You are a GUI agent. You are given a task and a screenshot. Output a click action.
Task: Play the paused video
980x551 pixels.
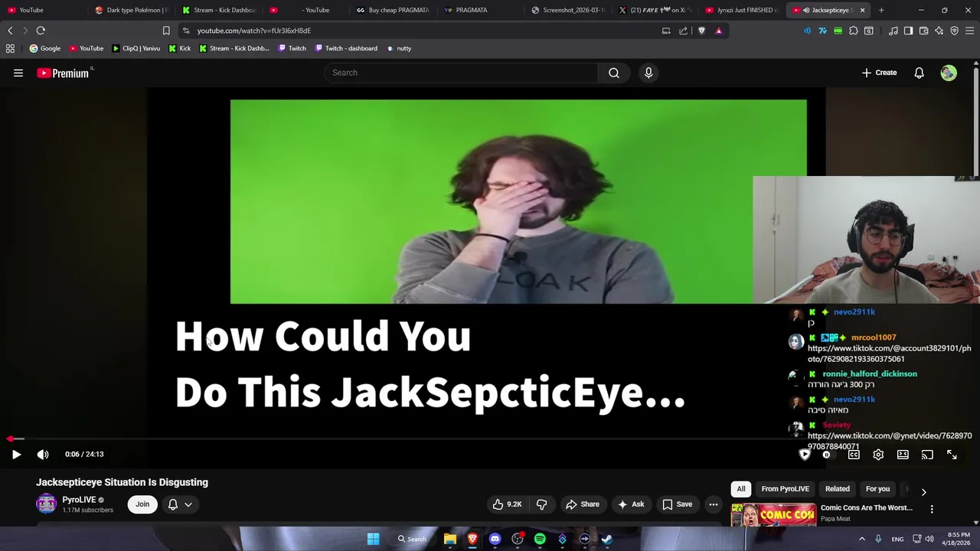click(16, 455)
